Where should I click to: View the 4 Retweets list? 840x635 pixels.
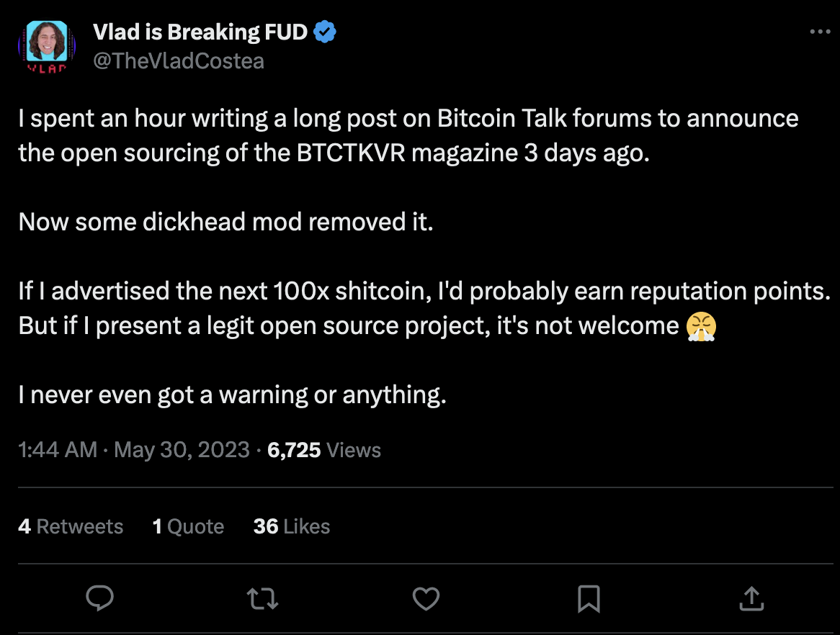click(x=71, y=526)
